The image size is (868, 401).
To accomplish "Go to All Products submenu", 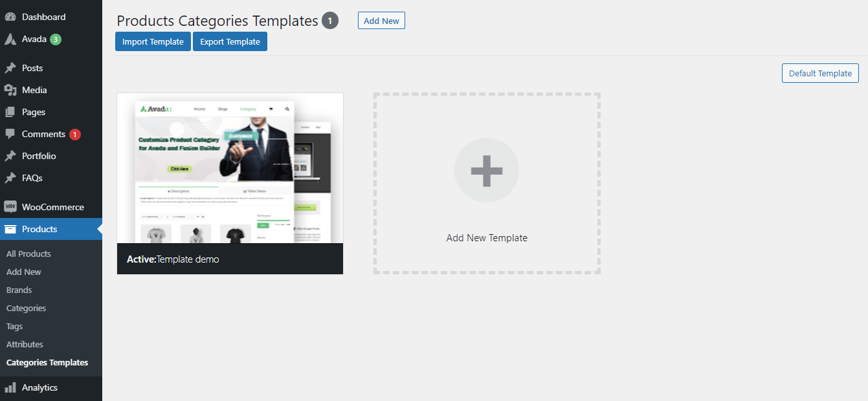I will (x=28, y=254).
